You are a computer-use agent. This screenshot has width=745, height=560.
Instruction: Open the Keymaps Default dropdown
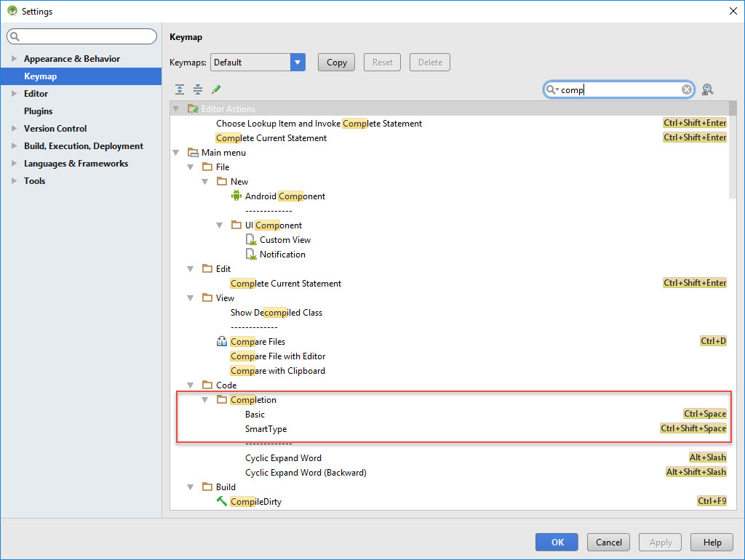click(x=298, y=63)
